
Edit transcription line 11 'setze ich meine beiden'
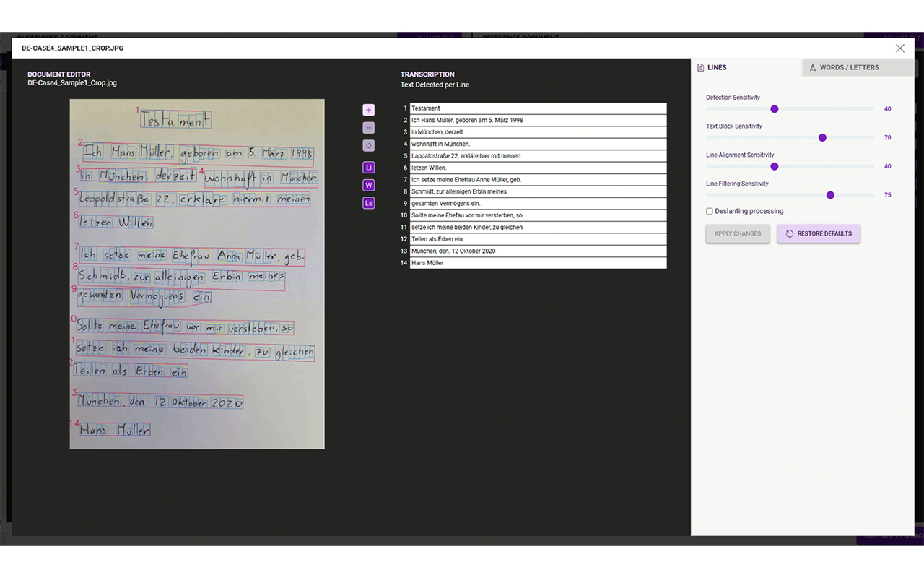coord(538,228)
